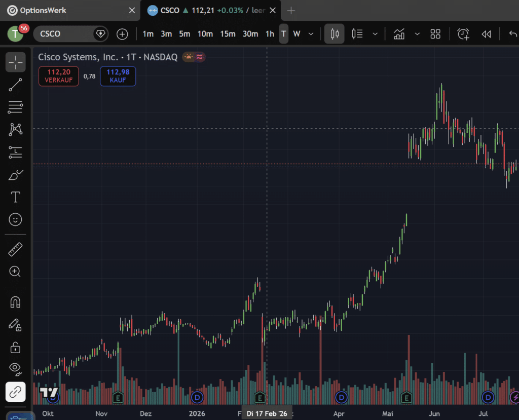Switch to the 30m interval
The height and width of the screenshot is (420, 519).
point(250,34)
